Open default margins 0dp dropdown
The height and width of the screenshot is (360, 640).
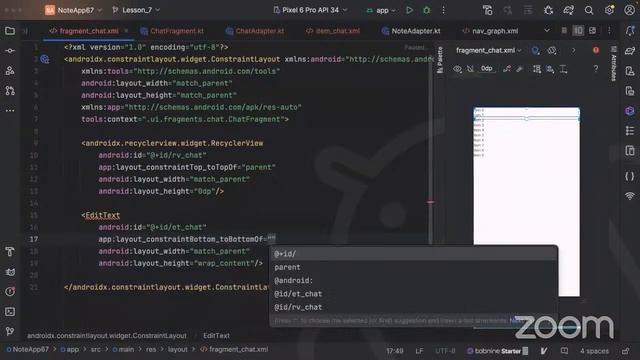click(486, 69)
